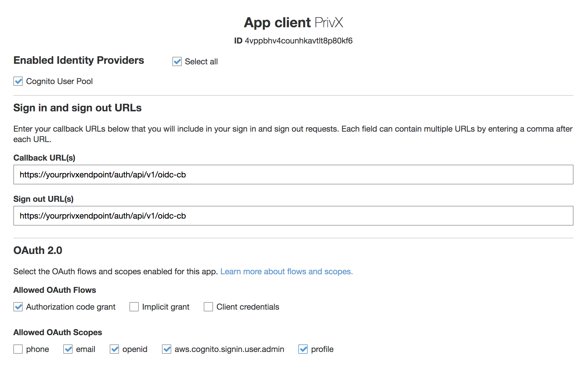Open Learn more about flows and scopes

tap(286, 271)
